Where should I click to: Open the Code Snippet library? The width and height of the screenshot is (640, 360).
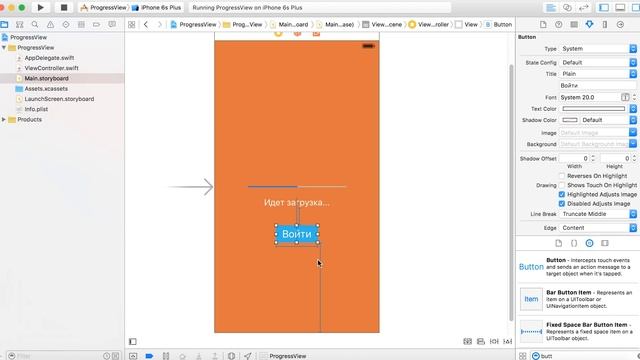[574, 243]
